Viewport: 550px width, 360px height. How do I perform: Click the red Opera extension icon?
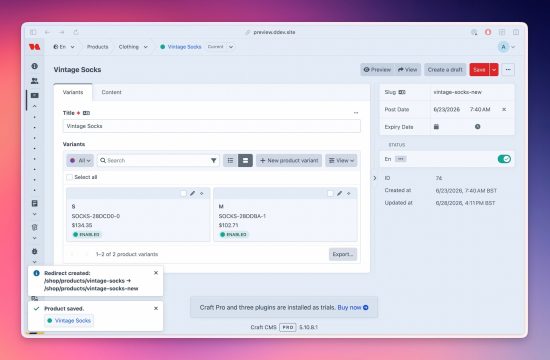click(488, 32)
